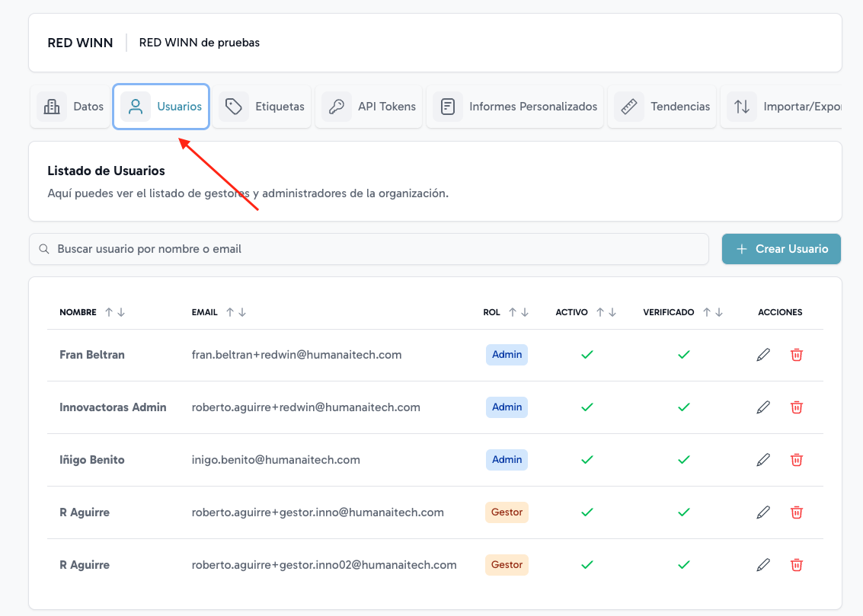Click the tag icon for Etiquetas
This screenshot has width=863, height=616.
[234, 107]
